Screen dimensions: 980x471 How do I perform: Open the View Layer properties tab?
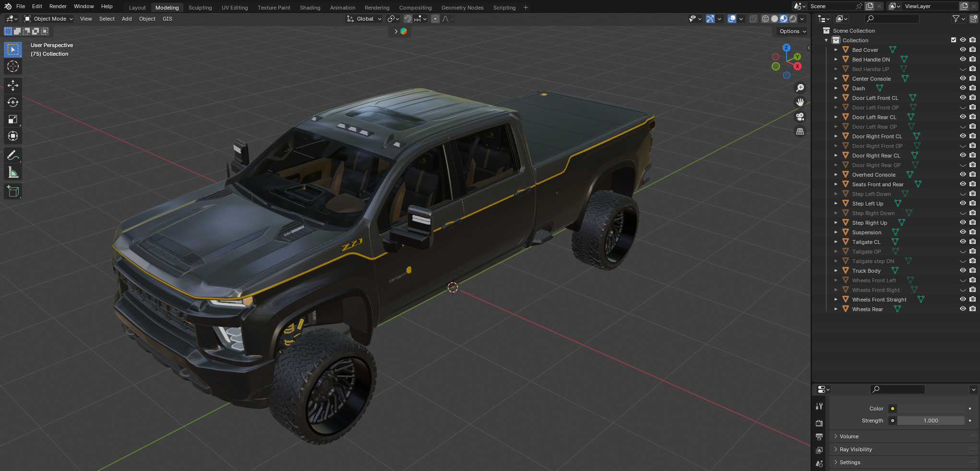(819, 450)
